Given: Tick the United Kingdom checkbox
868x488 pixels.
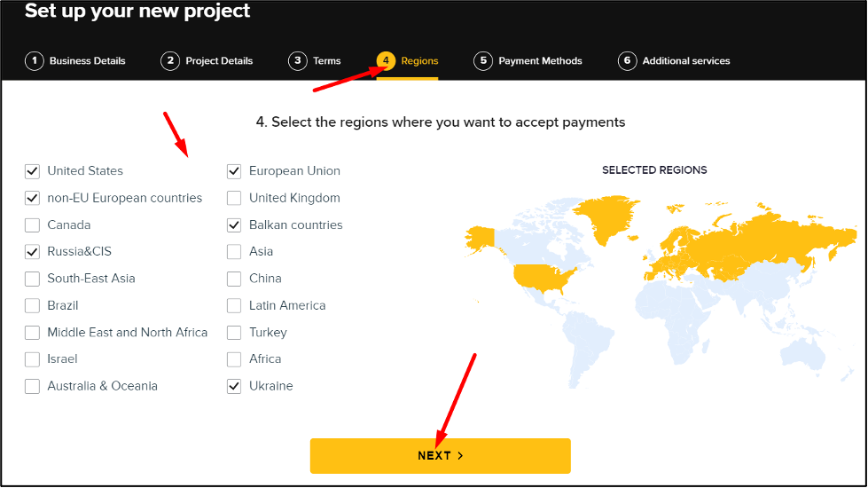Looking at the screenshot, I should click(x=234, y=198).
